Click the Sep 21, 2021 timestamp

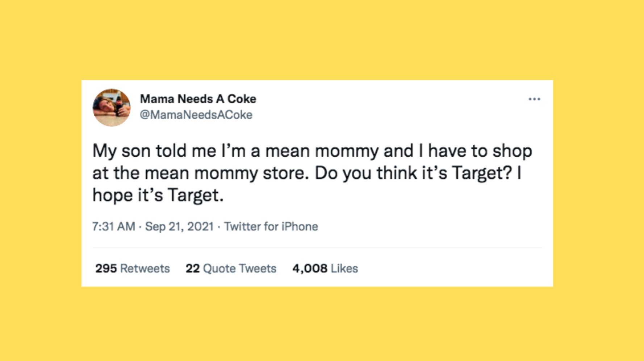[179, 226]
